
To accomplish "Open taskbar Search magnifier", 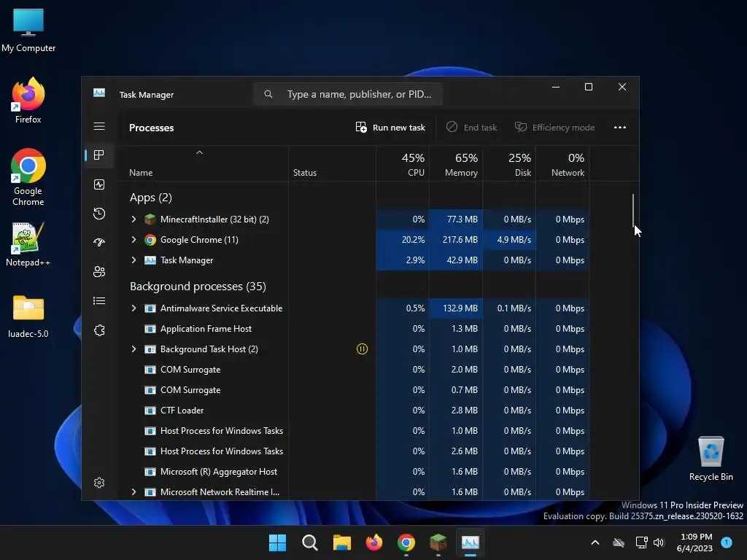I will 309,542.
